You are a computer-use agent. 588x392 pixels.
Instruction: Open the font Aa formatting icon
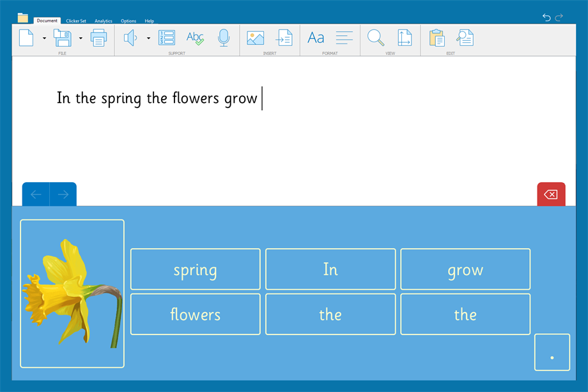point(316,38)
